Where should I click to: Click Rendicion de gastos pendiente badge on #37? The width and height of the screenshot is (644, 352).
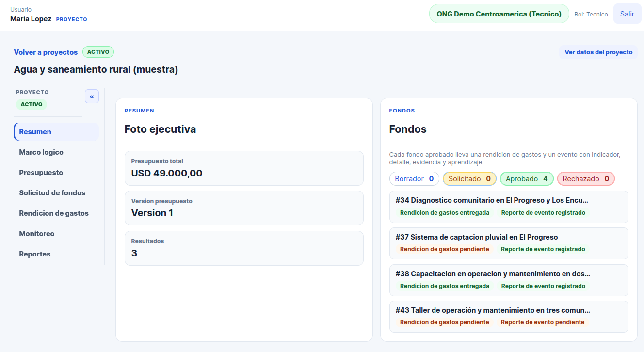444,249
